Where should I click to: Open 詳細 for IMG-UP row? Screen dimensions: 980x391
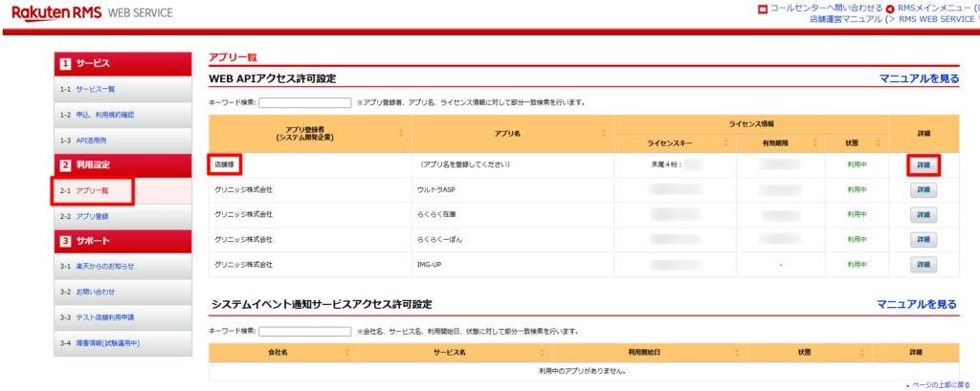tap(924, 265)
